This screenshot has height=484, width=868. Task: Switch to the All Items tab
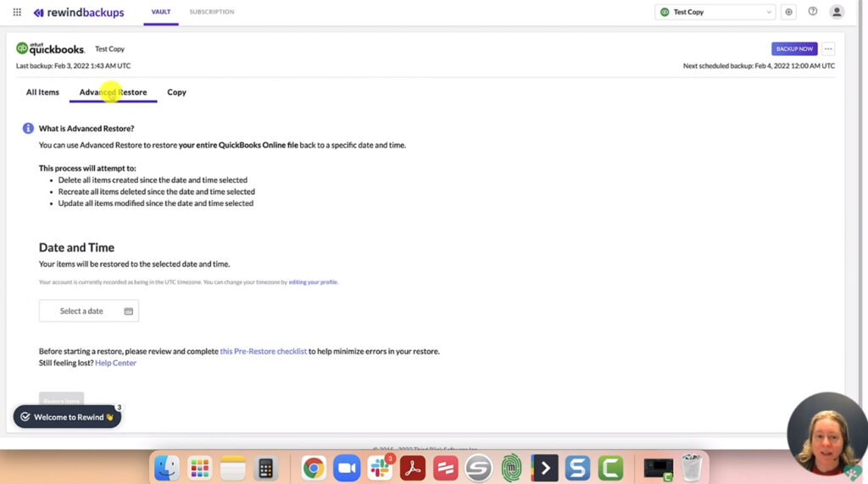[x=42, y=92]
